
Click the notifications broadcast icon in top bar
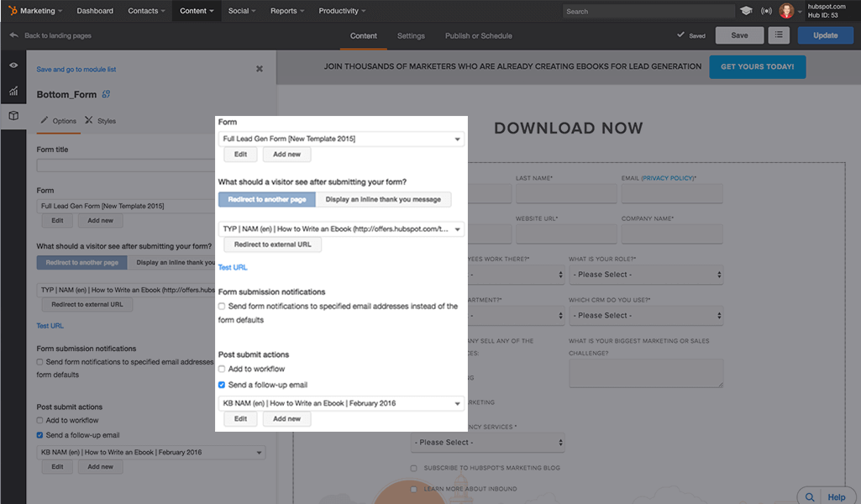(765, 11)
